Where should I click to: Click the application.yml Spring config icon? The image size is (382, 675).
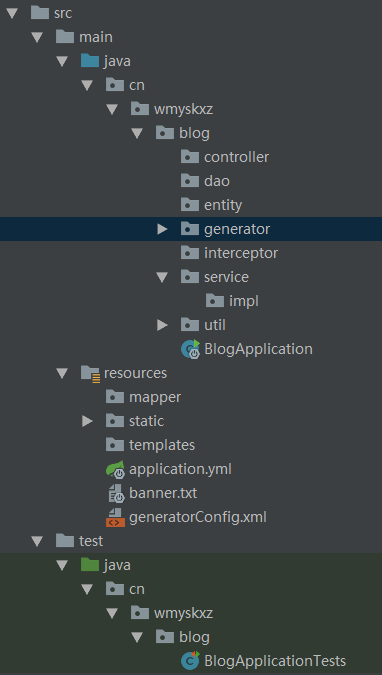[115, 469]
